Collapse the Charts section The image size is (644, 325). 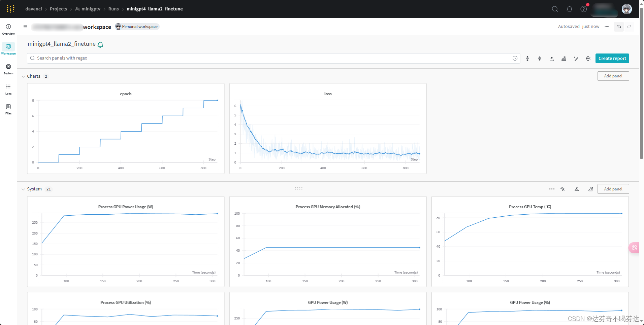(23, 76)
